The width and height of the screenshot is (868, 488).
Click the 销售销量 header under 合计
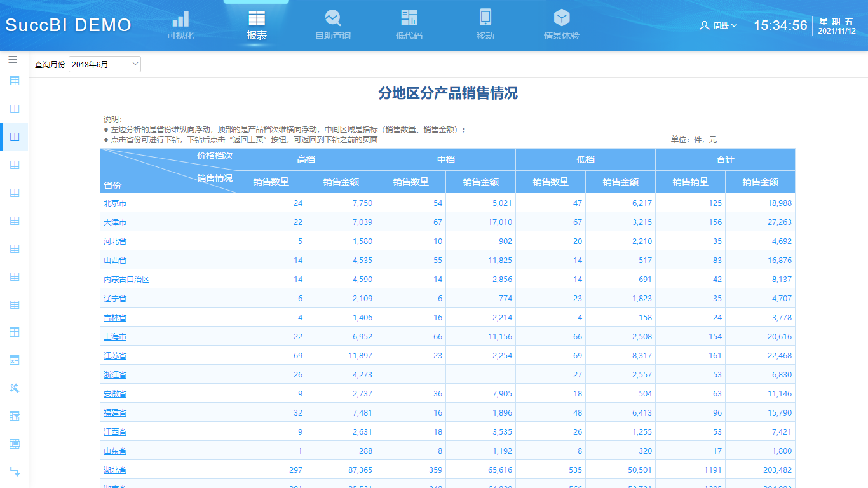[x=691, y=182]
